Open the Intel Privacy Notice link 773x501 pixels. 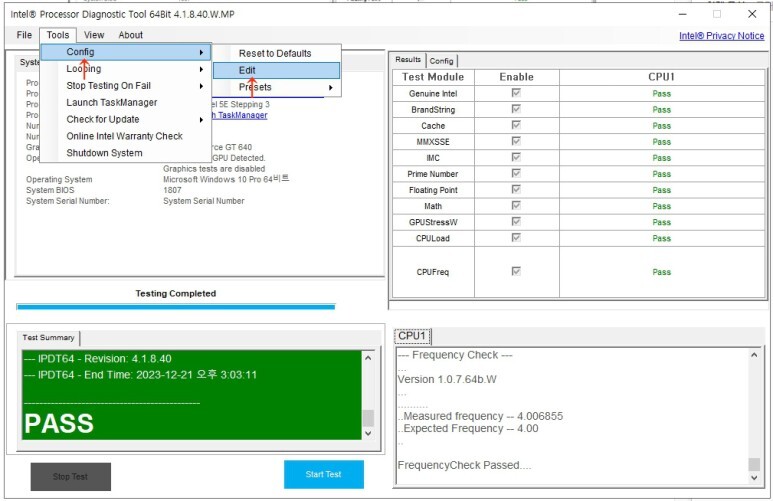pos(721,36)
